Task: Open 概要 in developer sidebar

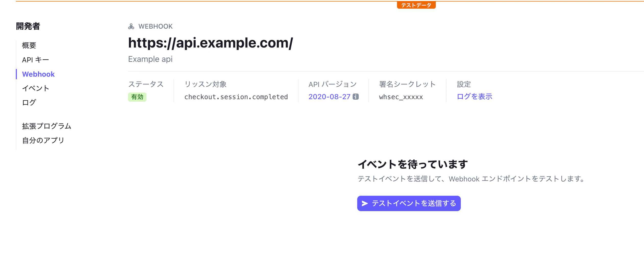Action: click(29, 45)
